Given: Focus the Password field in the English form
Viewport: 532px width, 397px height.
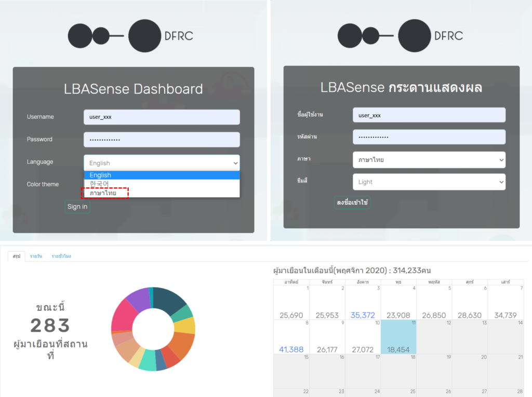Looking at the screenshot, I should pyautogui.click(x=161, y=140).
